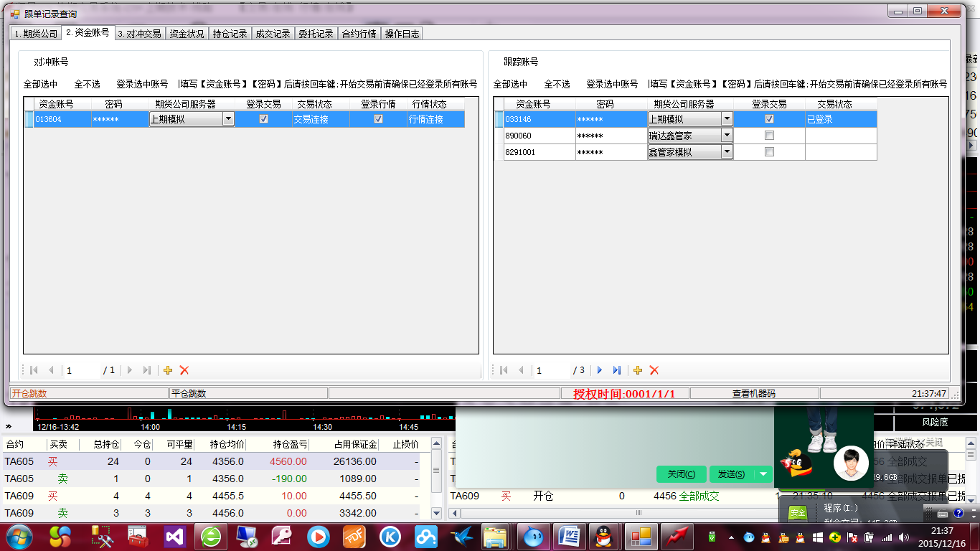Open 鑫管家模拟 server dropdown
The height and width of the screenshot is (551, 980).
click(x=727, y=152)
